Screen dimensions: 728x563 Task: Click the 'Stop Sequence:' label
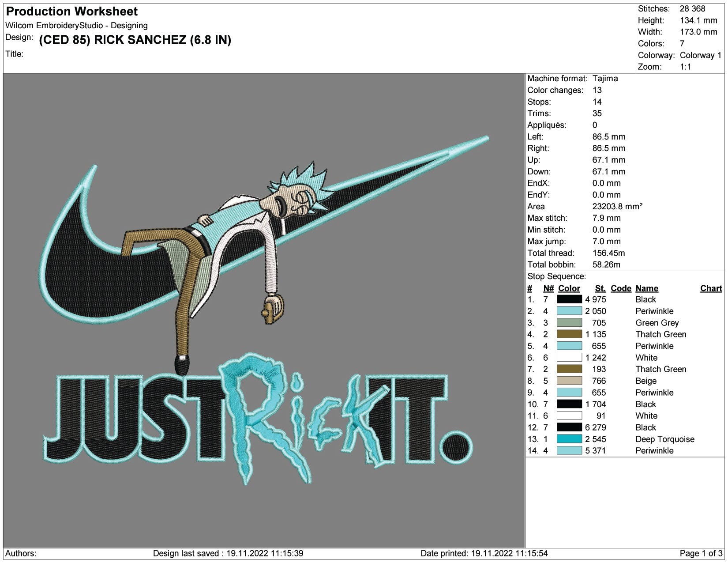(556, 276)
